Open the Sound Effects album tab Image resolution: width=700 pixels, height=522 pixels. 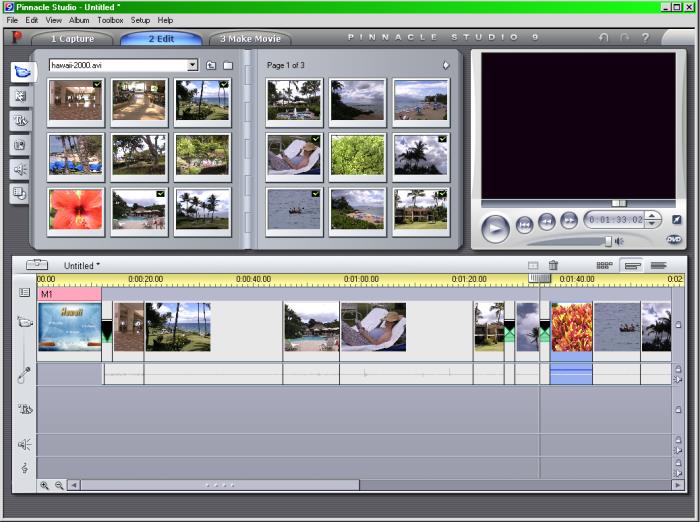tap(21, 169)
